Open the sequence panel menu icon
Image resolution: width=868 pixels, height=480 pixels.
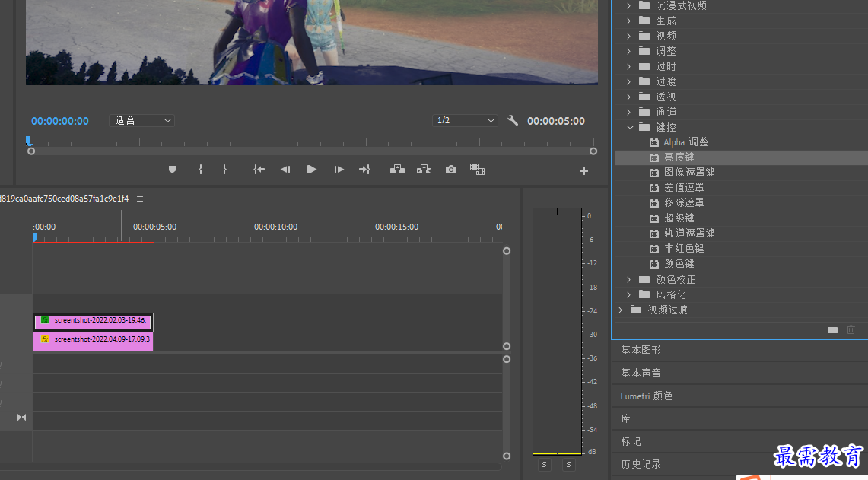point(140,199)
